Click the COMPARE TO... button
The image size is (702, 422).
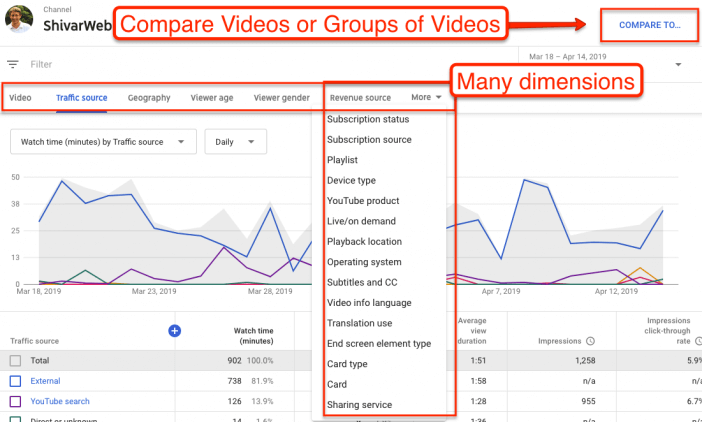pyautogui.click(x=650, y=25)
